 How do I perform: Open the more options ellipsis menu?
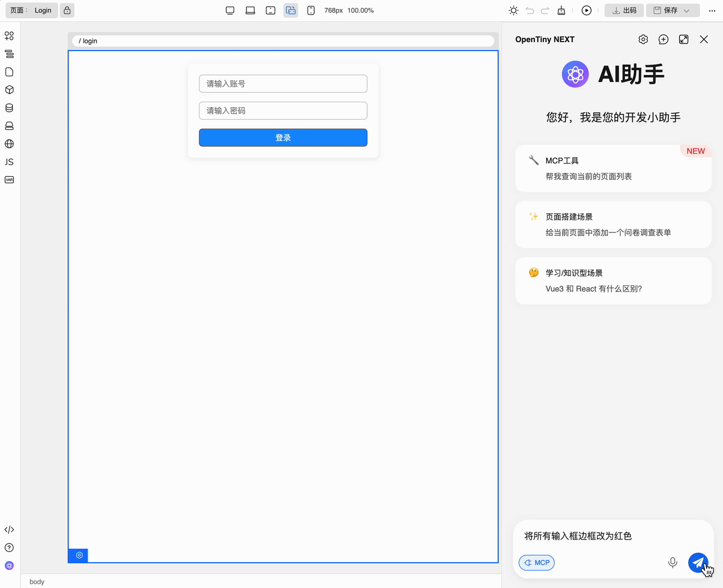tap(711, 10)
